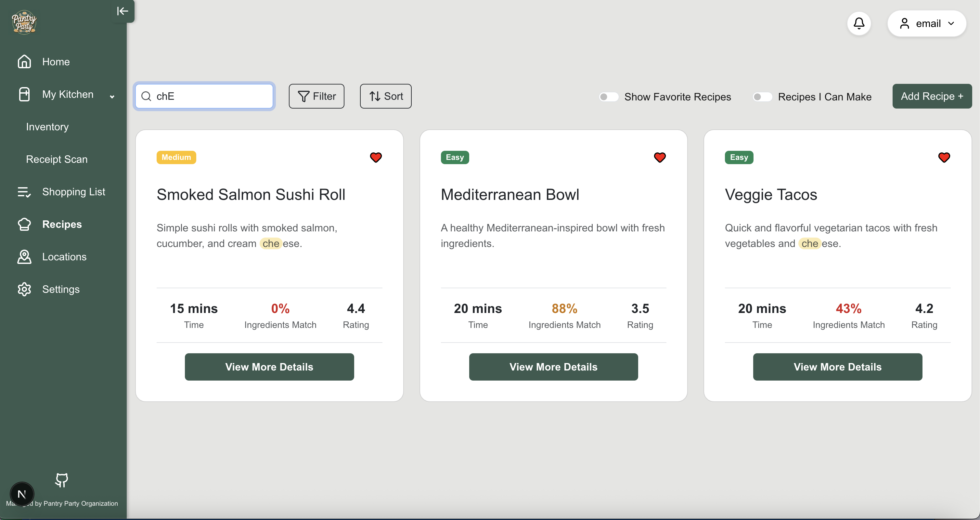980x520 pixels.
Task: Click the Pantry Party logo
Action: pyautogui.click(x=24, y=22)
